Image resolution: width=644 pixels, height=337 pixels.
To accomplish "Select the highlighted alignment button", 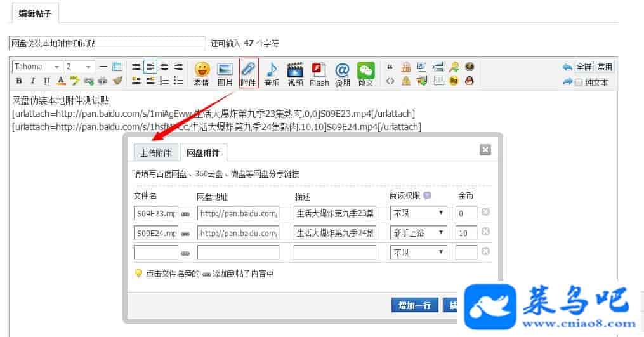I will [150, 67].
